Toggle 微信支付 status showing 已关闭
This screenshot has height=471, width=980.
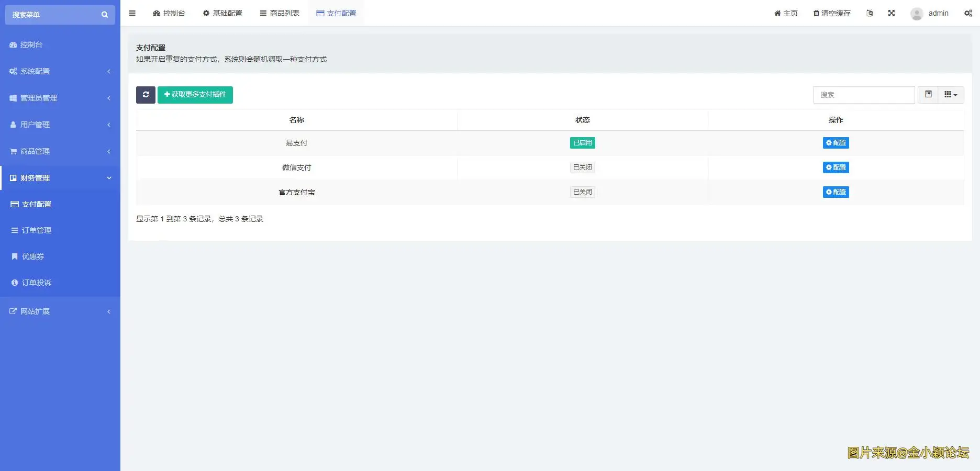click(582, 167)
